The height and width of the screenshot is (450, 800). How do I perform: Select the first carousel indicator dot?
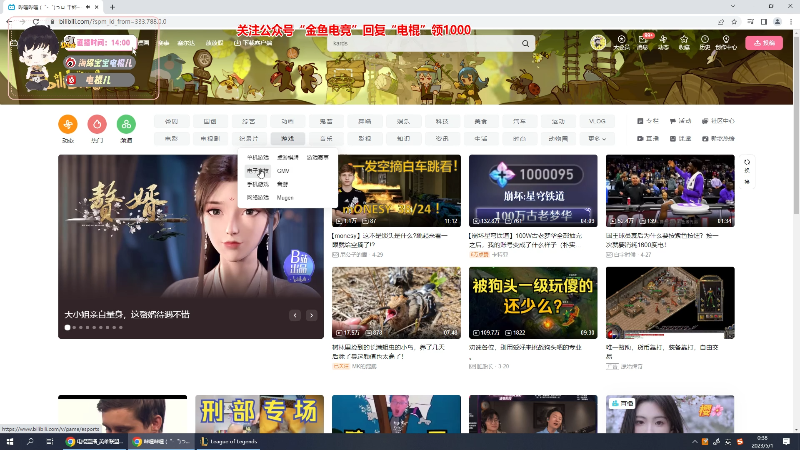point(67,328)
